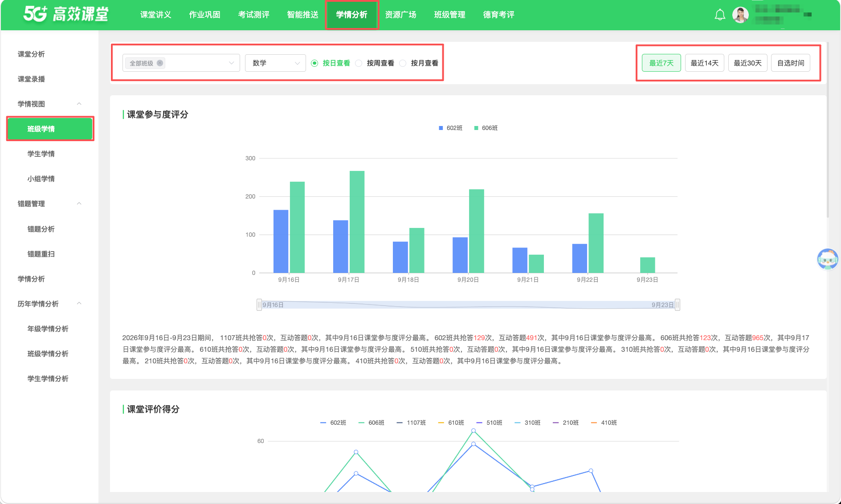Toggle 602班 legend in participation chart
This screenshot has height=504, width=841.
click(450, 128)
